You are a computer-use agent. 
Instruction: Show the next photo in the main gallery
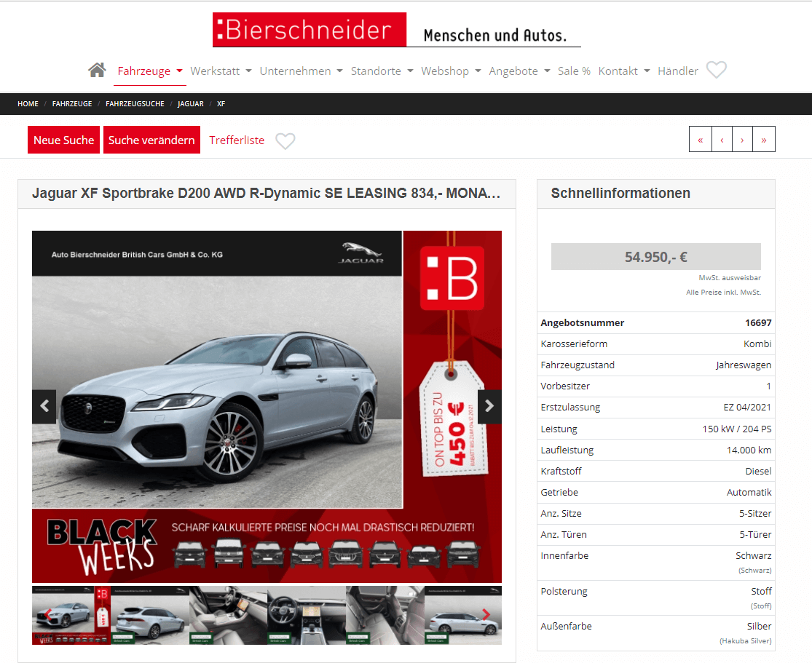click(489, 406)
